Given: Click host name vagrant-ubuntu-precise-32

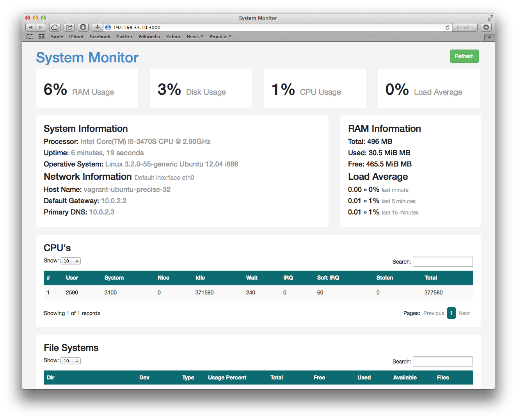Looking at the screenshot, I should coord(127,190).
